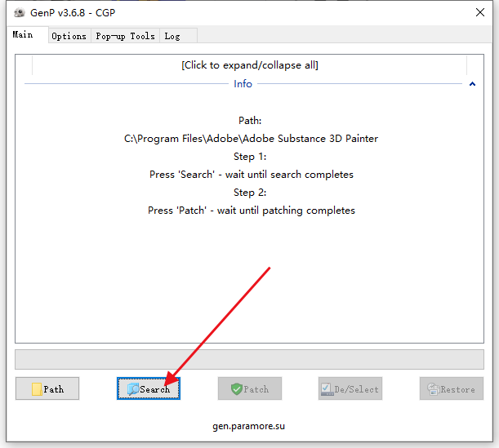499x448 pixels.
Task: Click the "Press 'Patch'" instruction line
Action: point(252,211)
